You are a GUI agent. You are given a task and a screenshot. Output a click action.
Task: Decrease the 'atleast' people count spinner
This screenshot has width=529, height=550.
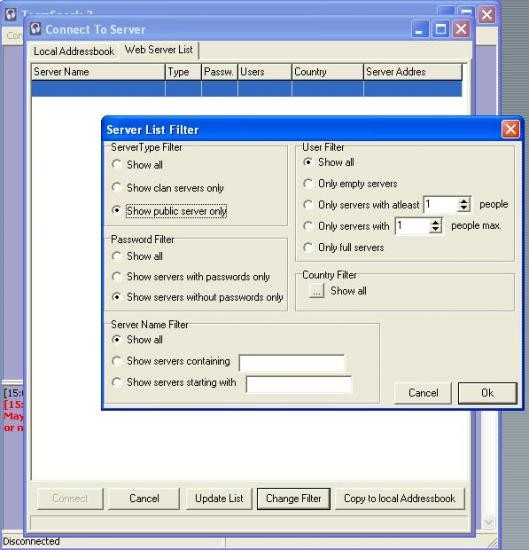pos(464,208)
